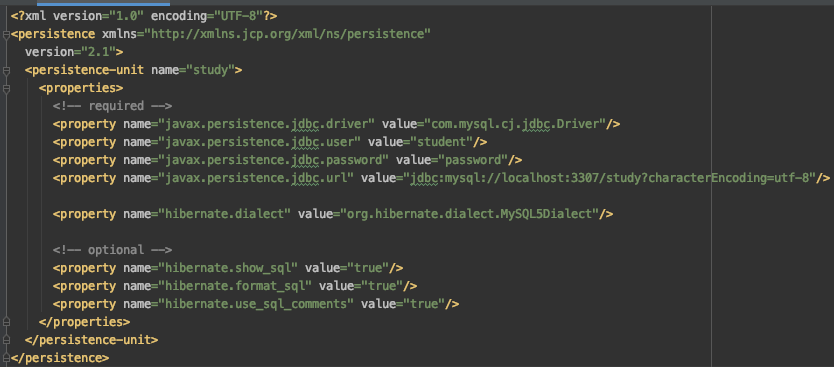This screenshot has height=367, width=834.
Task: Click the fold marker at closing </persistence-unit>
Action: pos(6,340)
